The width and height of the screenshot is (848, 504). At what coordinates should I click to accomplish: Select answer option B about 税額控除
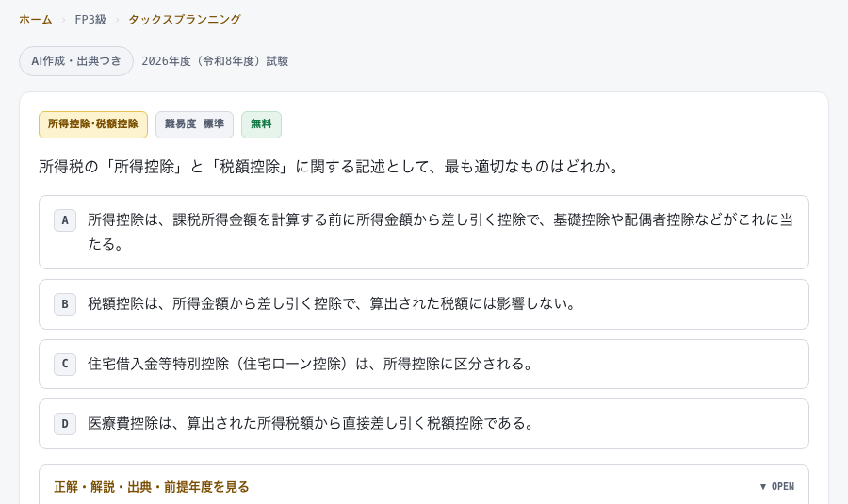pyautogui.click(x=424, y=304)
